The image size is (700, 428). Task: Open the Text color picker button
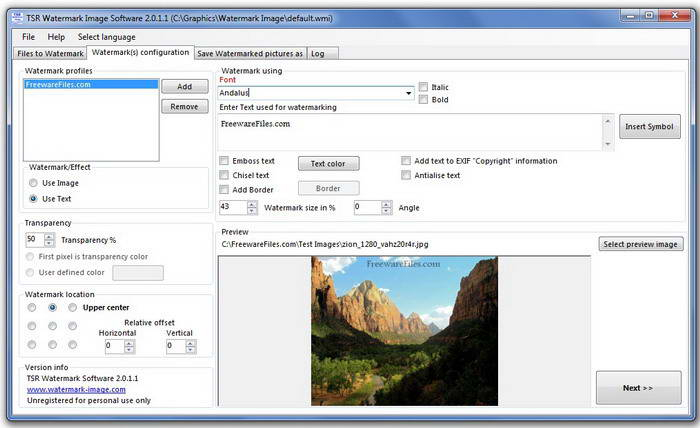coord(328,164)
